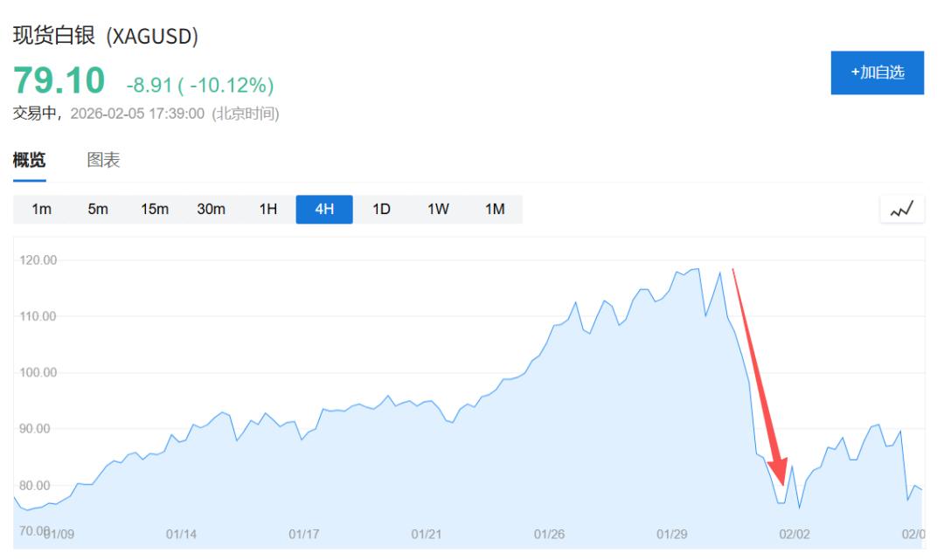Click the 79.10 current price

(59, 81)
